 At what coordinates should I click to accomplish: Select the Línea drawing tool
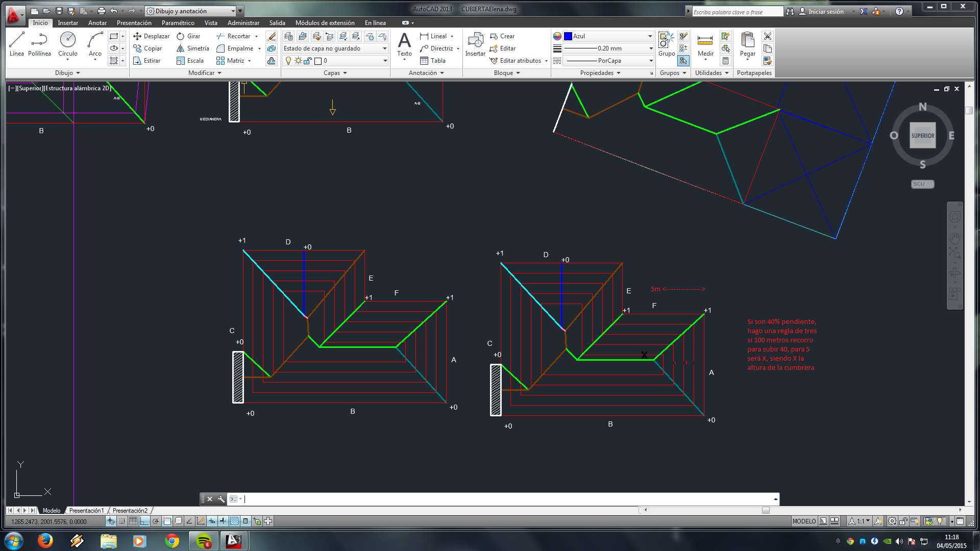[16, 44]
